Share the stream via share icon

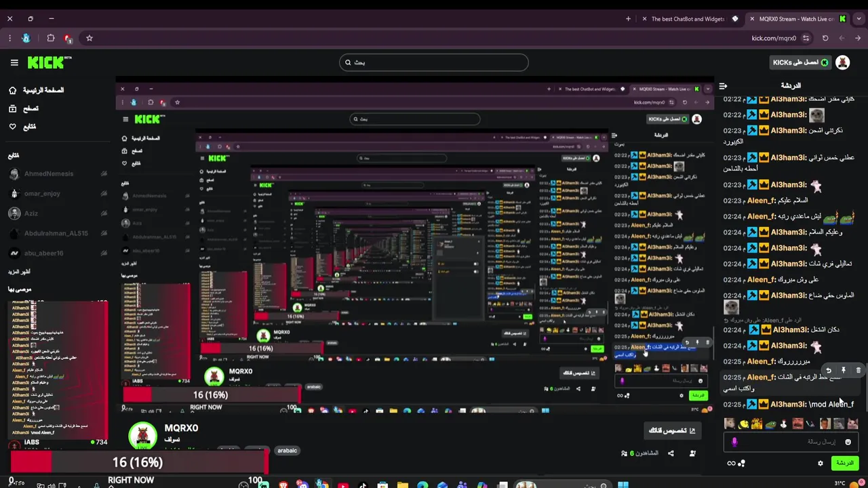click(x=671, y=453)
